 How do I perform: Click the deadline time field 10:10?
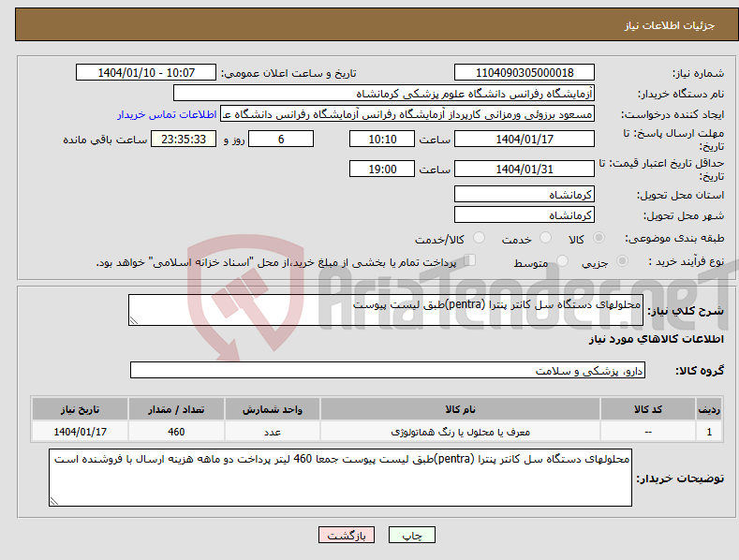382,139
